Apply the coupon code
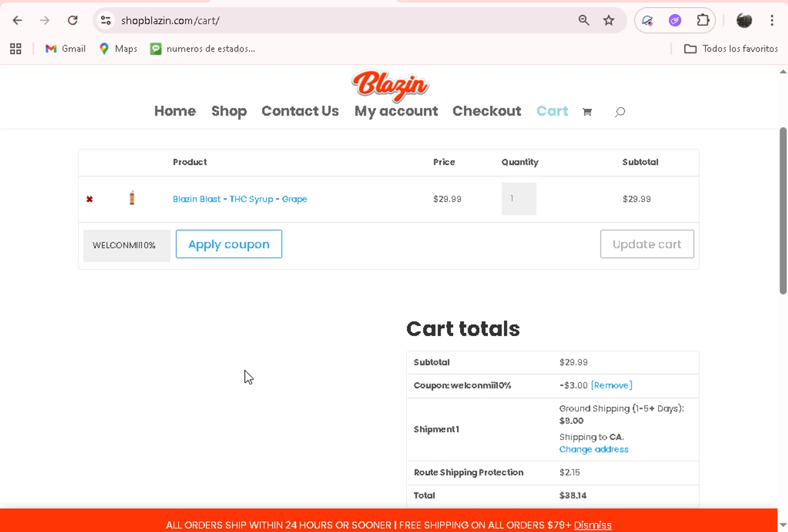The image size is (788, 532). point(229,244)
